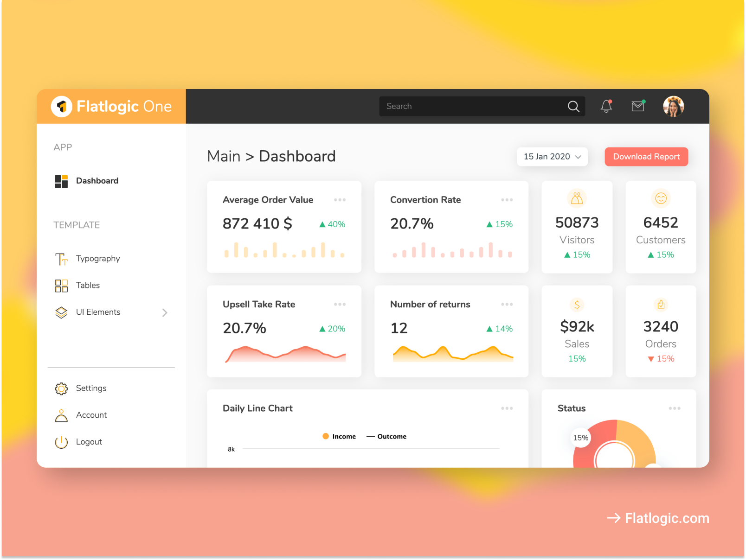Click the search magnifier icon
Viewport: 746px width, 560px height.
tap(573, 106)
